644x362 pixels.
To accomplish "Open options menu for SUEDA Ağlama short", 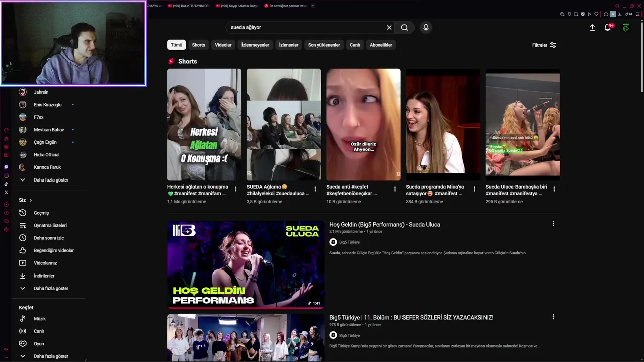I will pyautogui.click(x=315, y=189).
